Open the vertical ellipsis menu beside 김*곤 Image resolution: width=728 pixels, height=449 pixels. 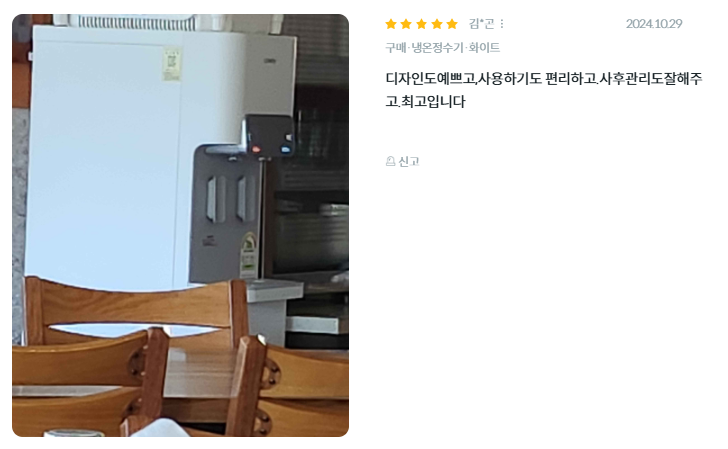[x=502, y=24]
